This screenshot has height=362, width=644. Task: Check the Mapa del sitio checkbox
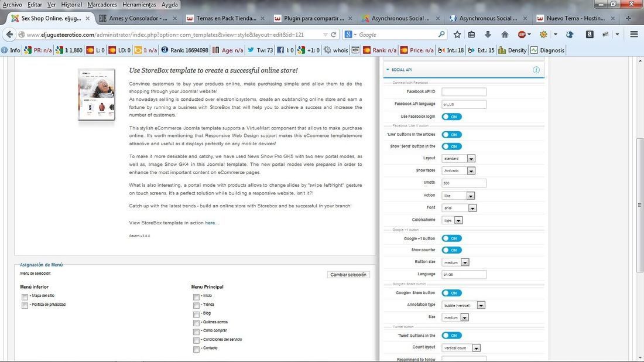pyautogui.click(x=25, y=296)
